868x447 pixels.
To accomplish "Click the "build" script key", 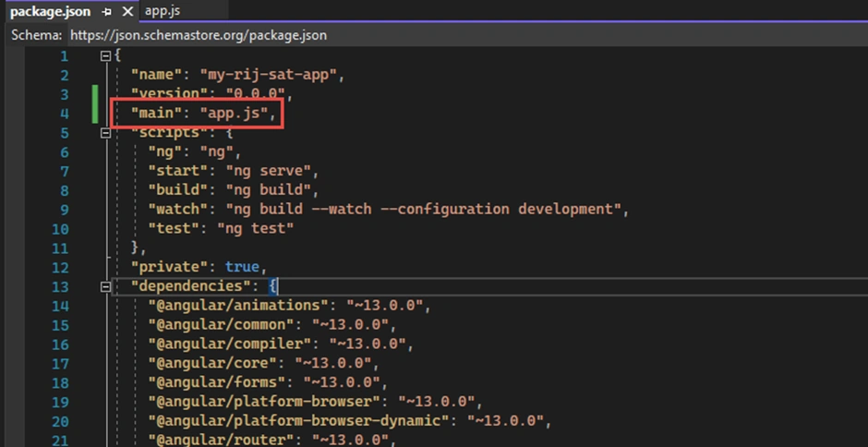I will (x=178, y=190).
